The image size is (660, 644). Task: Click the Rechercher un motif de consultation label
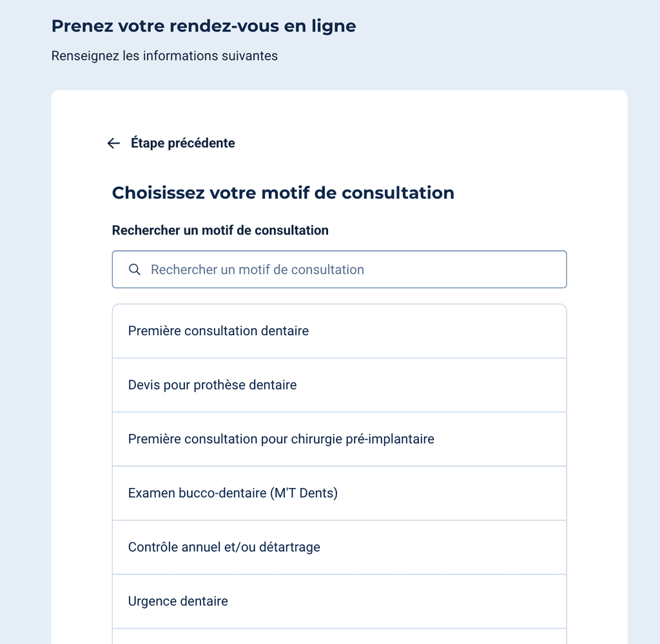pos(220,230)
